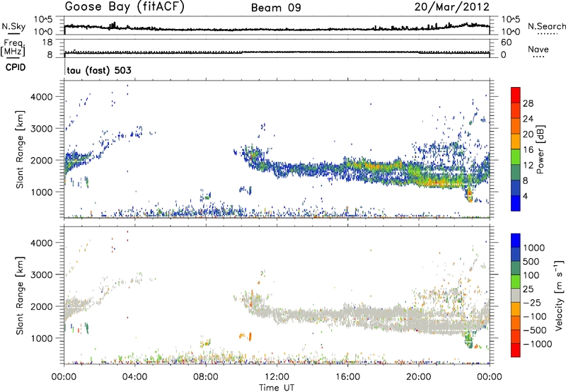Click the "00:00" label starting the time axis
Screen dimensions: 566x392
coord(64,377)
